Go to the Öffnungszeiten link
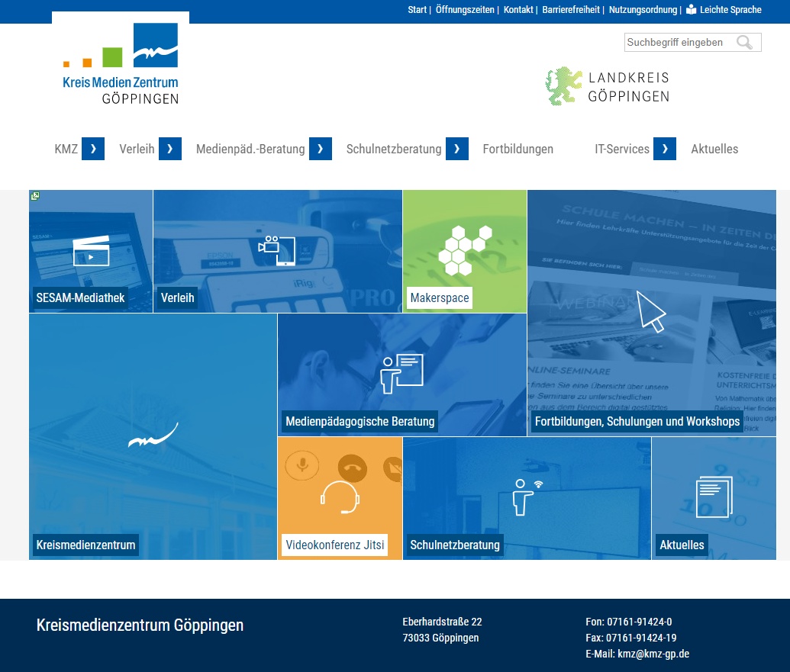Screen dimensions: 790x672 (465, 10)
